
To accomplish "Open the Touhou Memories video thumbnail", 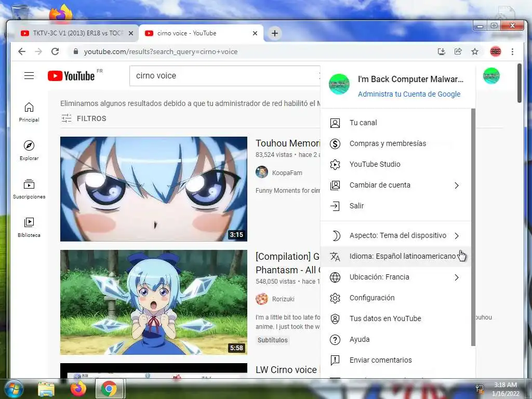I will pyautogui.click(x=154, y=189).
